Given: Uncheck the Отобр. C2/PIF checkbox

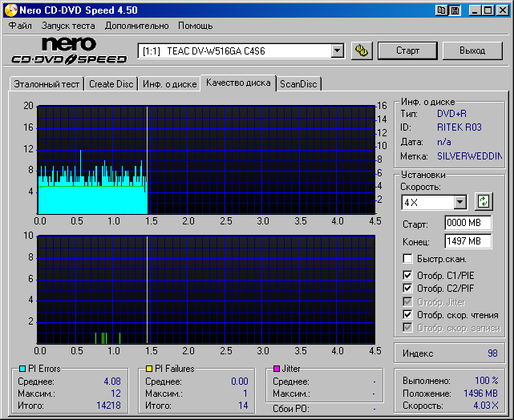Looking at the screenshot, I should [408, 289].
